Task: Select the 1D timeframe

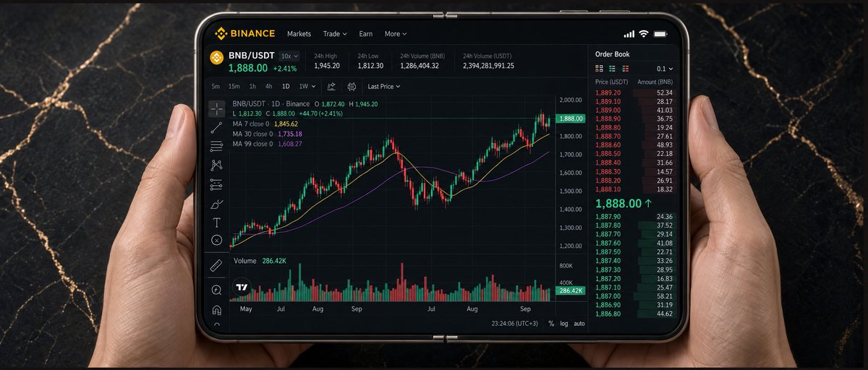Action: click(x=286, y=86)
